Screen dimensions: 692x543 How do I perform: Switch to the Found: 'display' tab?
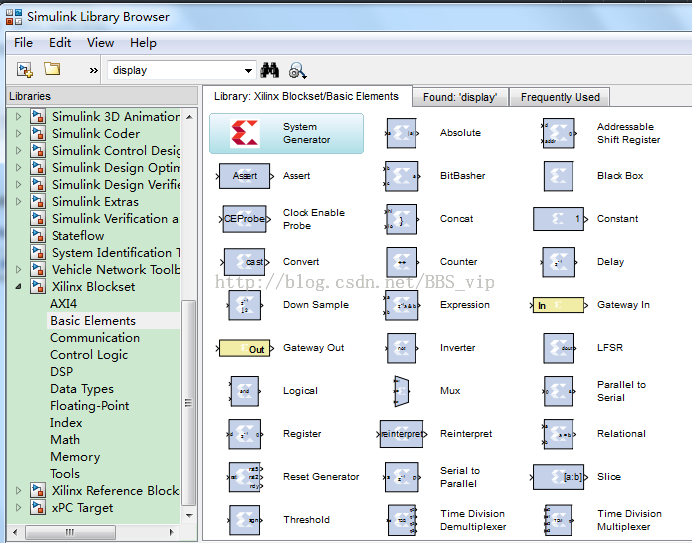(460, 97)
